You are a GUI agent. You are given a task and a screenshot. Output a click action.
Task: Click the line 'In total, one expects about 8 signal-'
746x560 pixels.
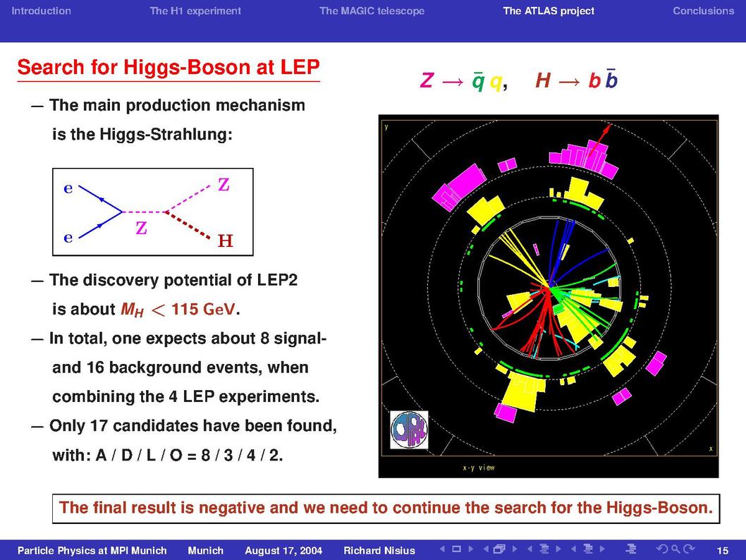(x=188, y=339)
